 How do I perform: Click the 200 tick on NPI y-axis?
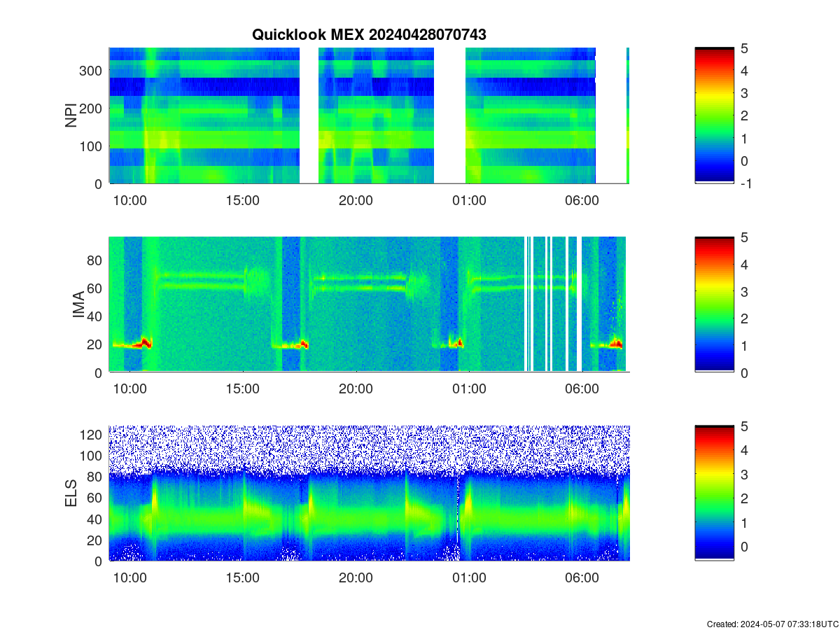click(92, 108)
